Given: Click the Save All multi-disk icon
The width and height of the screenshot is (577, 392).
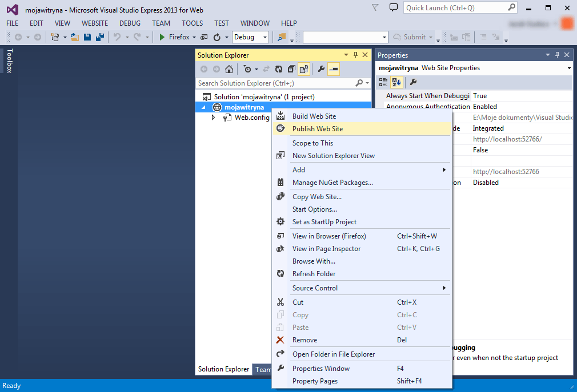Looking at the screenshot, I should [x=100, y=37].
